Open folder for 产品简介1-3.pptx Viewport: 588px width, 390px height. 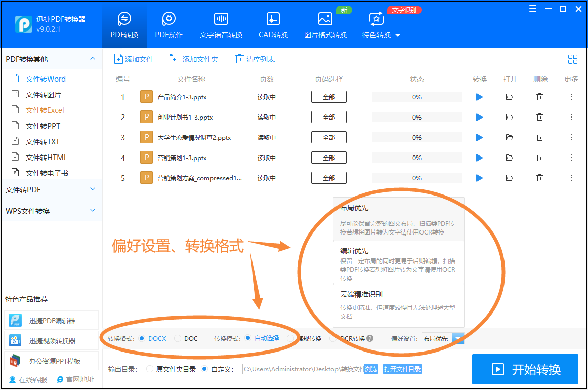[x=509, y=97]
